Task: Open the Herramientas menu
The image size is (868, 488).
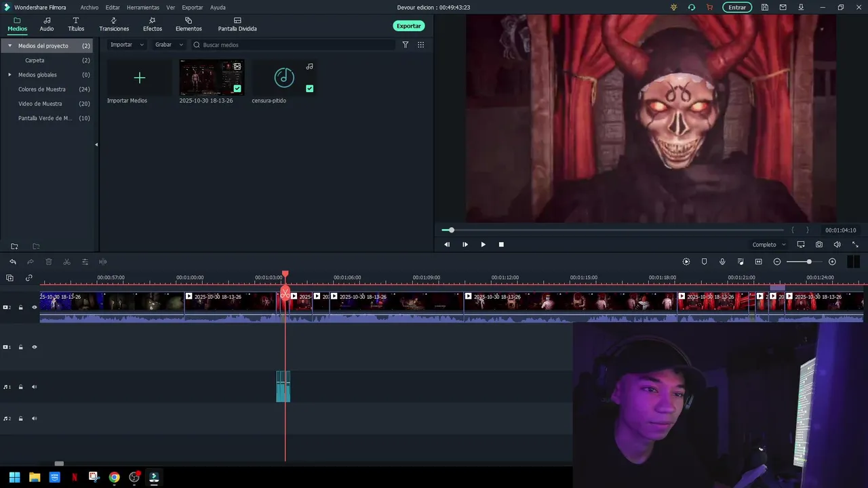Action: tap(143, 7)
